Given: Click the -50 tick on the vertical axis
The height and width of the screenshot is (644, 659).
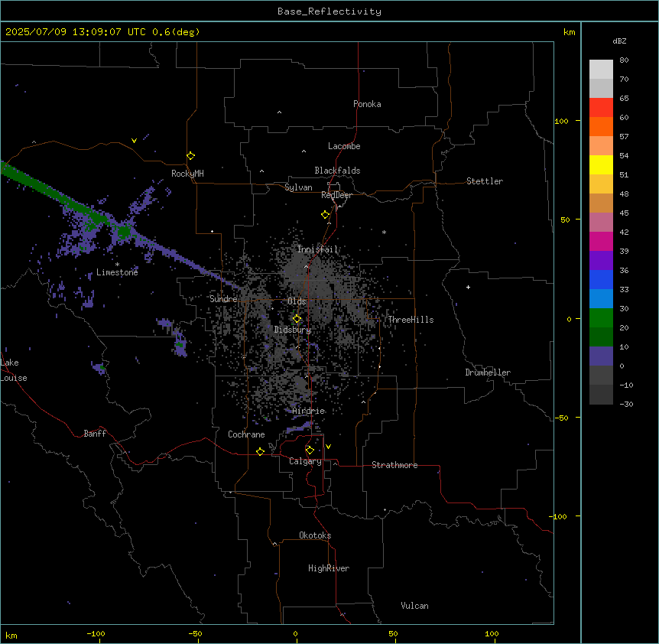Looking at the screenshot, I should [561, 418].
